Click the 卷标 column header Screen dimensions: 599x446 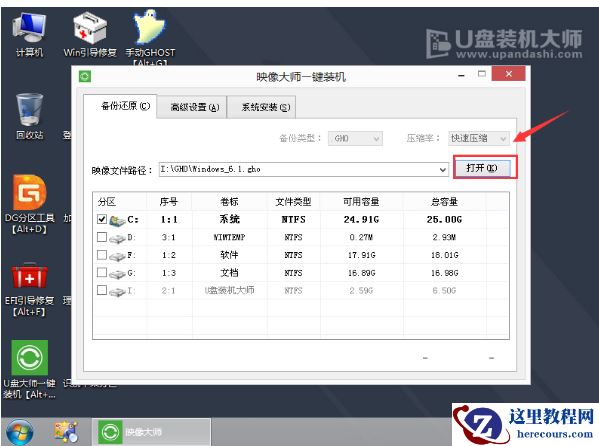pos(229,201)
